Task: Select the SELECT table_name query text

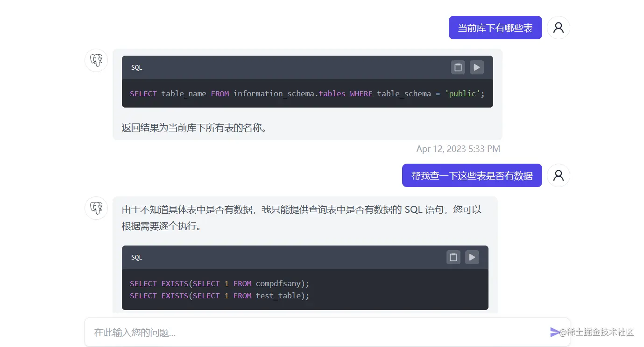Action: point(306,94)
